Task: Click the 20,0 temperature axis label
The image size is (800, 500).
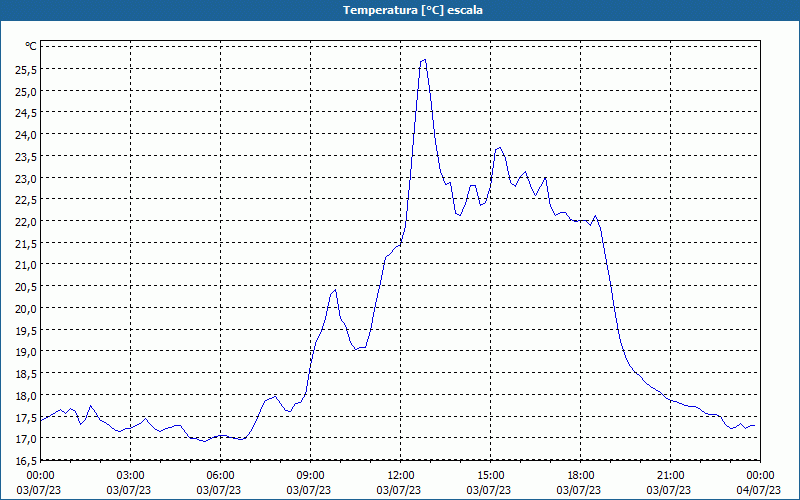Action: 26,309
